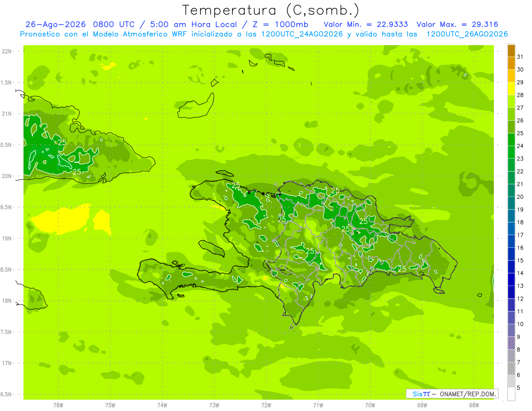This screenshot has height=411, width=532.
Task: Click the '73W' longitude label
Action: (214, 405)
